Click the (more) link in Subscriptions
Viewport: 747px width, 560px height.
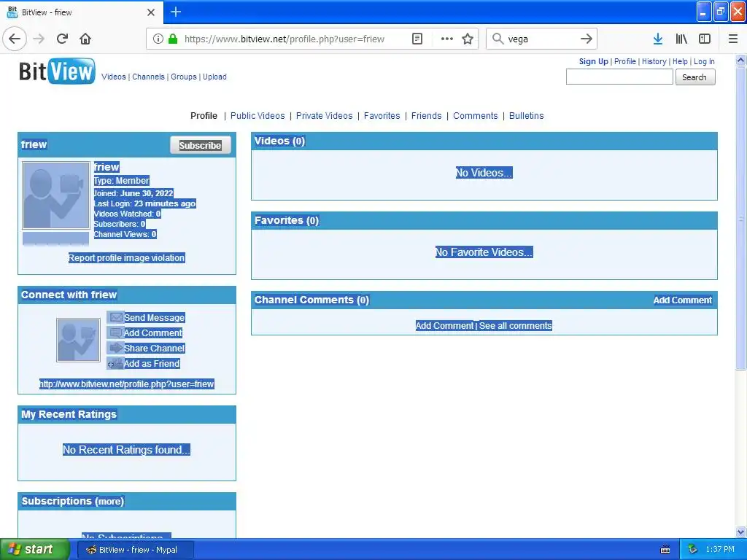pos(109,502)
